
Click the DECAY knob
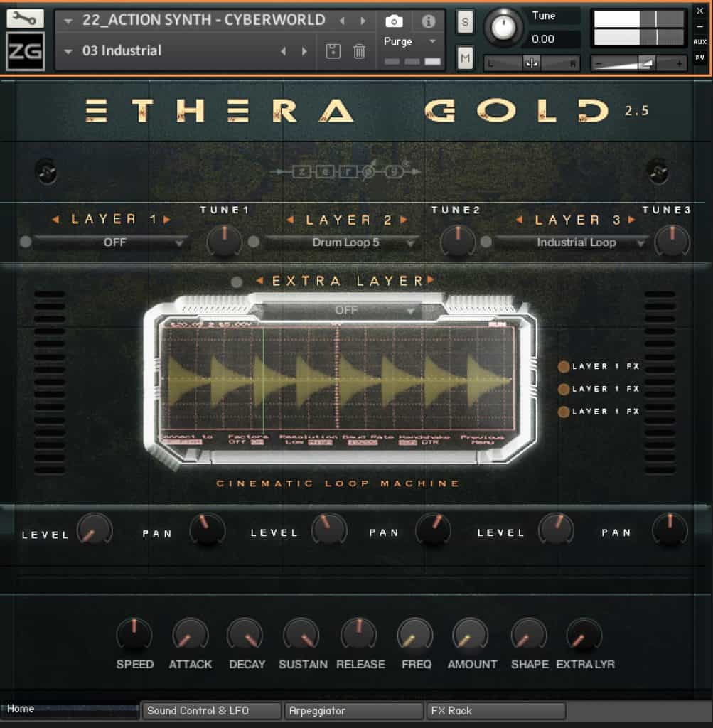coord(245,634)
